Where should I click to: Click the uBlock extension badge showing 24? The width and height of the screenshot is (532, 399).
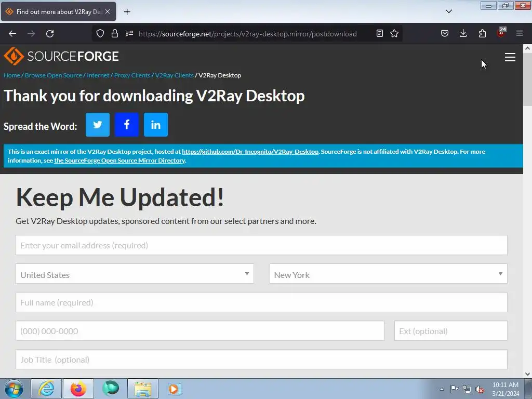(x=501, y=32)
